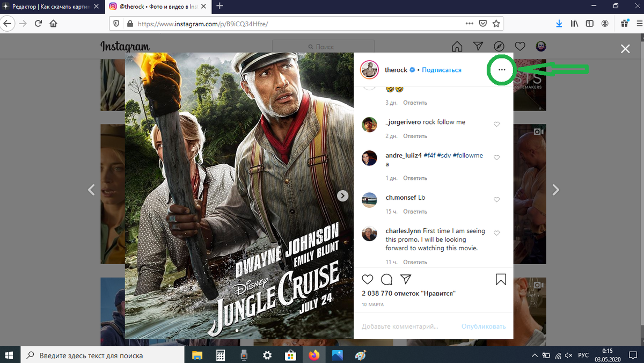Click the Подписаться follow link
Viewport: 644px width, 363px height.
[x=442, y=70]
